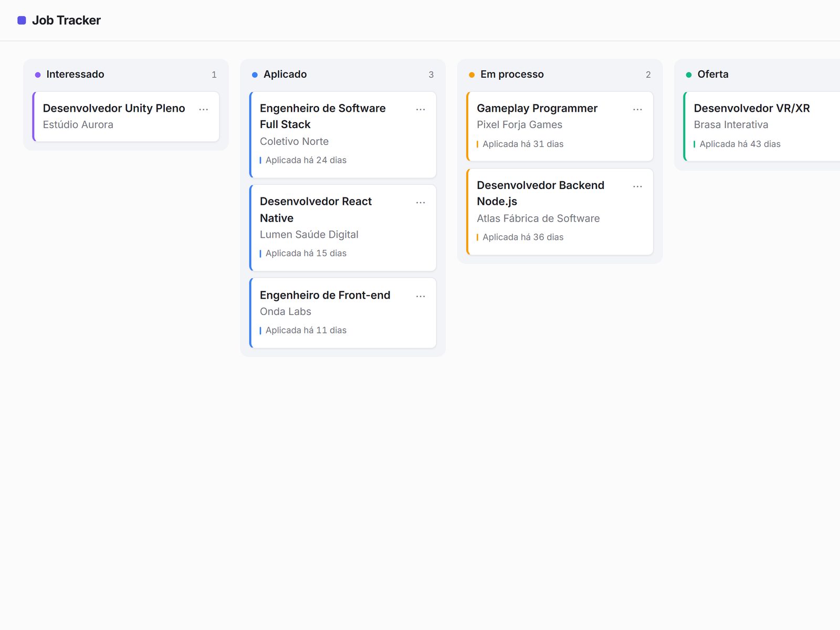Click the Job Tracker title
840x630 pixels.
(x=66, y=20)
